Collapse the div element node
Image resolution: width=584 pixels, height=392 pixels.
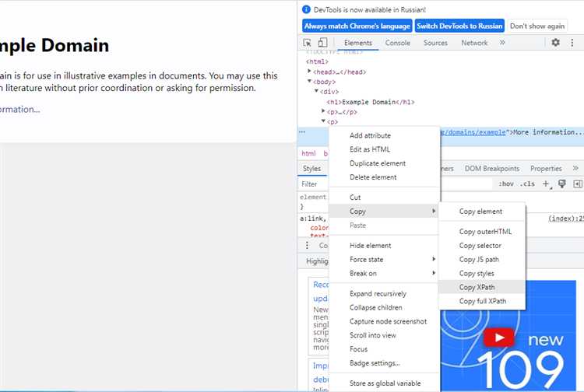[x=316, y=91]
